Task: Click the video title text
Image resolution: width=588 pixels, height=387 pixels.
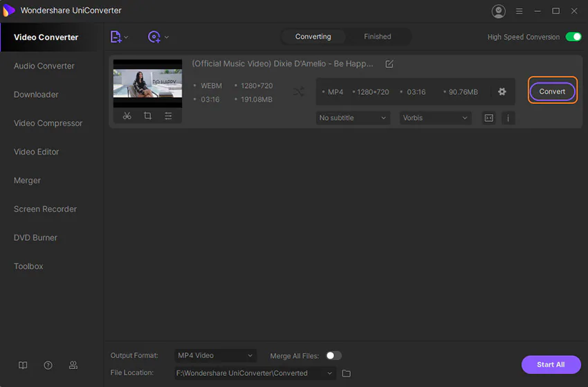Action: tap(282, 64)
